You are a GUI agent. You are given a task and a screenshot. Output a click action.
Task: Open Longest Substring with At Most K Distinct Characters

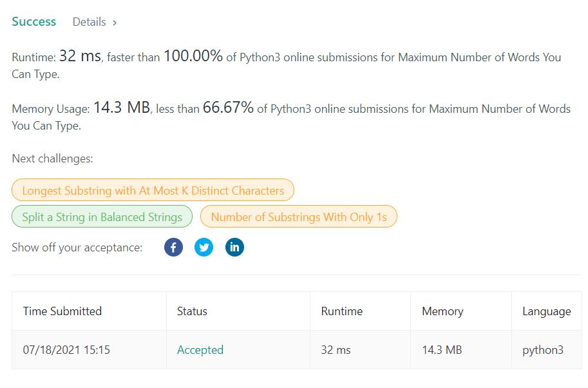[x=153, y=190]
